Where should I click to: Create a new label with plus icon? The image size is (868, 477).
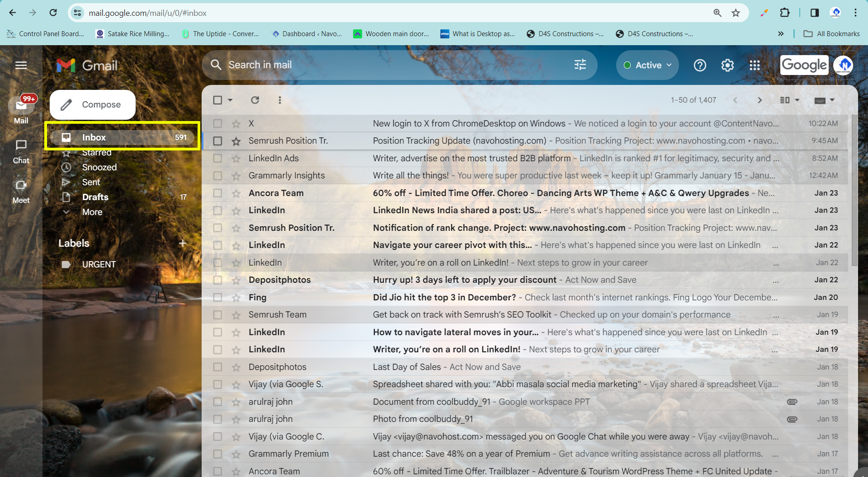(x=183, y=243)
